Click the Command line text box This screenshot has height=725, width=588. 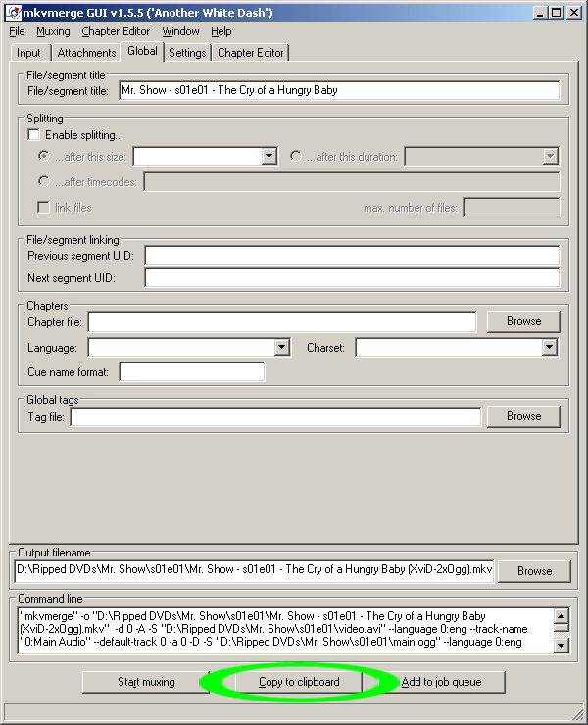pos(286,630)
